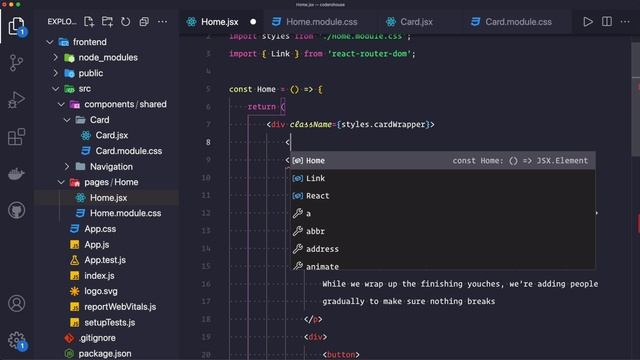The image size is (640, 360).
Task: Open Card.module.css in the file tree
Action: click(x=129, y=151)
